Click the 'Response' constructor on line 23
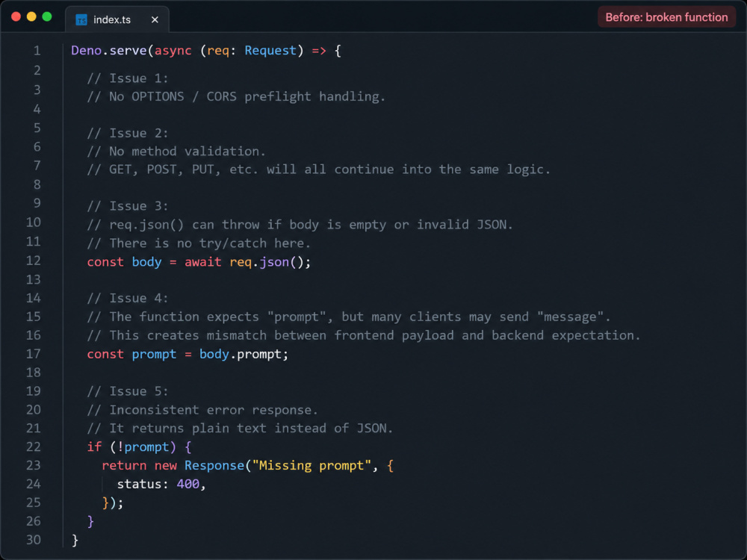The height and width of the screenshot is (560, 747). coord(214,465)
